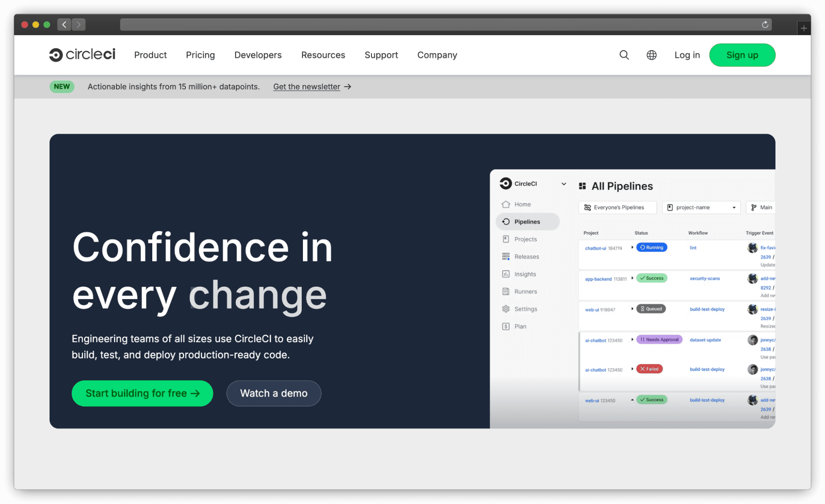The height and width of the screenshot is (504, 825).
Task: Open the lint workflow link
Action: pyautogui.click(x=693, y=248)
